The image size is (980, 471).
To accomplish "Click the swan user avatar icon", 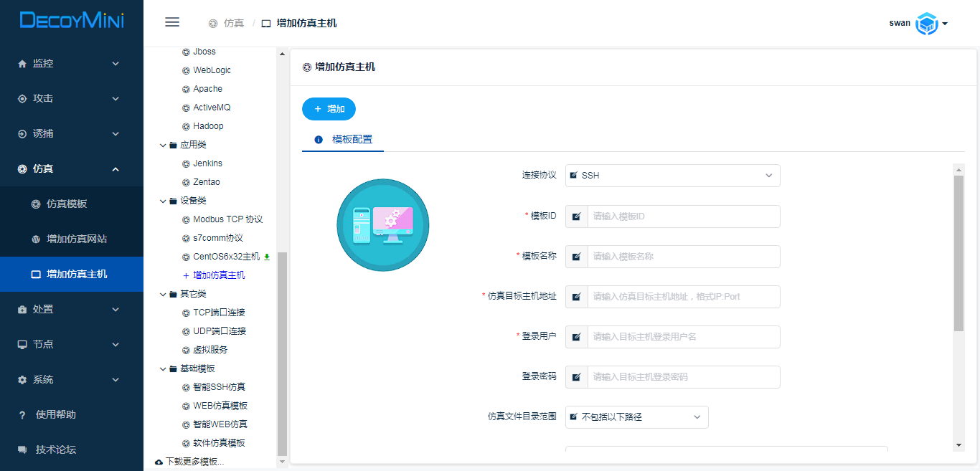I will tap(927, 24).
